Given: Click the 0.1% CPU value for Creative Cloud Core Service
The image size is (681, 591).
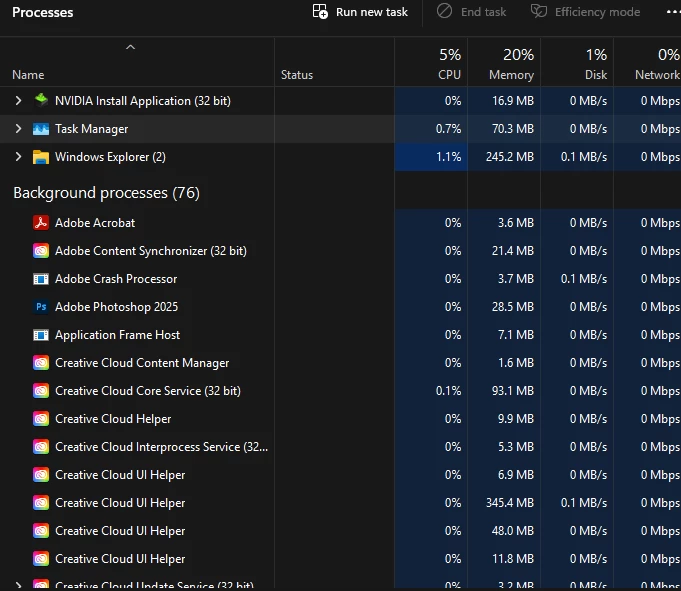Looking at the screenshot, I should coord(448,391).
